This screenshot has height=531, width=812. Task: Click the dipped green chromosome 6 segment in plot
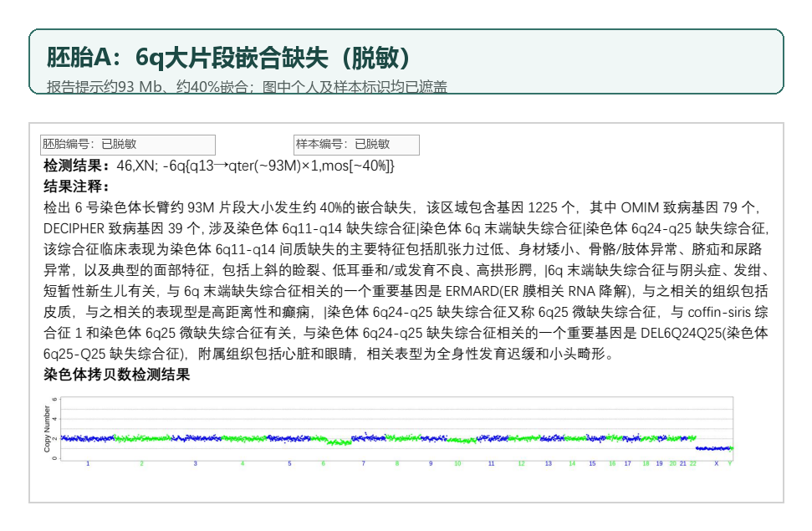(340, 443)
